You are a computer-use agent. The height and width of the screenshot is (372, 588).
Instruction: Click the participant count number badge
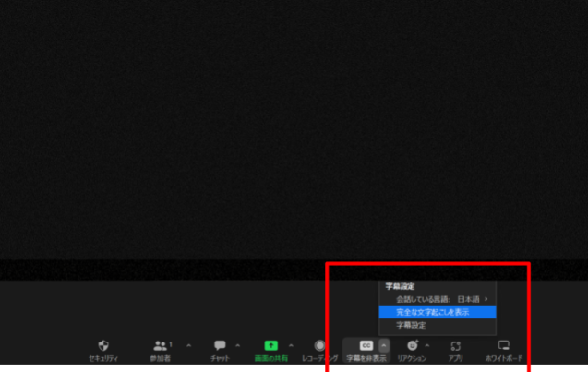pyautogui.click(x=171, y=342)
